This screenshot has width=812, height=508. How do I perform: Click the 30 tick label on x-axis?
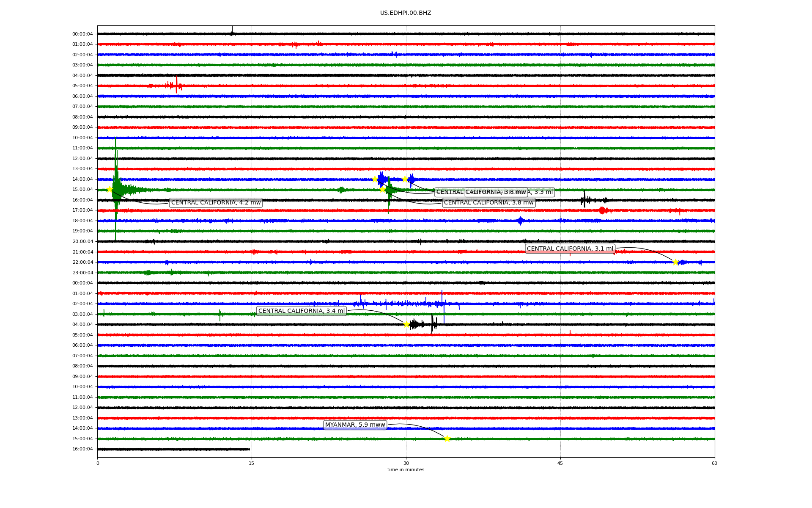[406, 463]
